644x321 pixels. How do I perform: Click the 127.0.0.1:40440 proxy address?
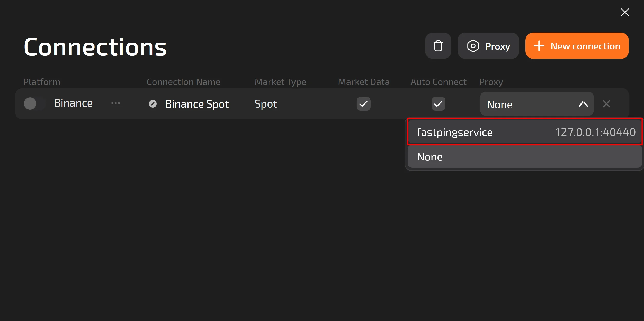(595, 132)
